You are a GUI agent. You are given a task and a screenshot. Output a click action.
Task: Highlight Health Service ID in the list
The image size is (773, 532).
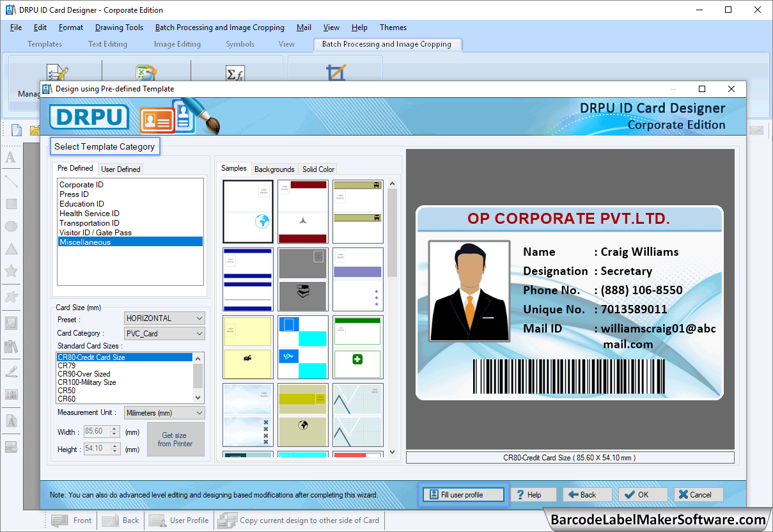(x=89, y=213)
